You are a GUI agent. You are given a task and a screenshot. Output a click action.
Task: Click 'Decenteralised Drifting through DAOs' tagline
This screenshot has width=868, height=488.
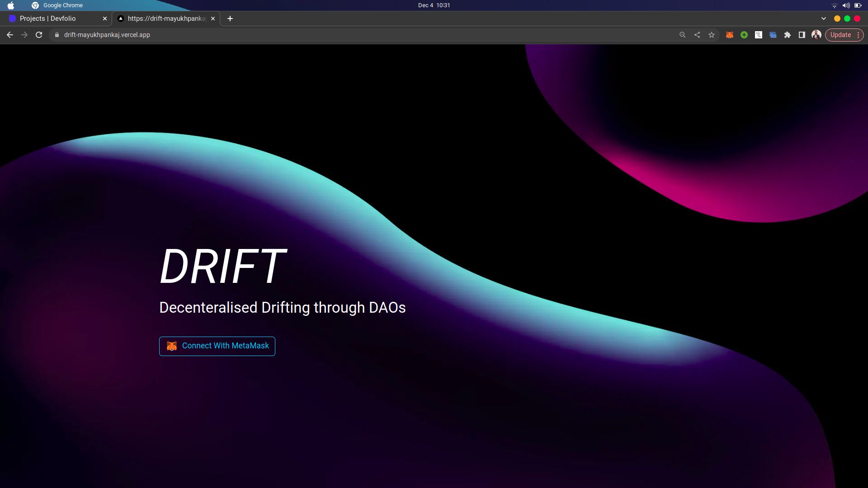point(283,308)
